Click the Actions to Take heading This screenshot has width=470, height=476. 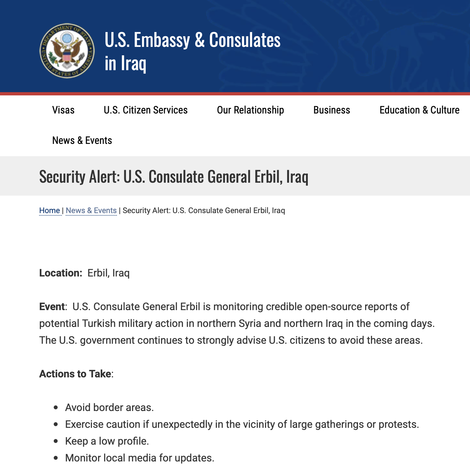pos(75,374)
